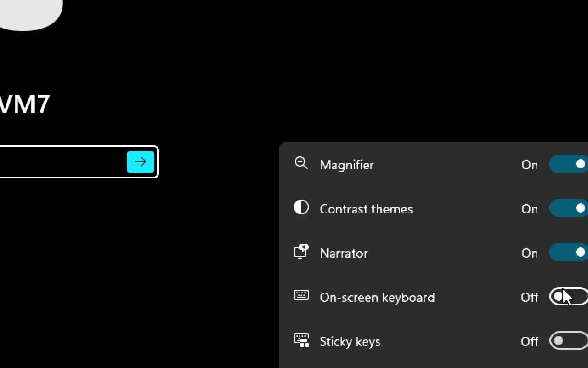Enable the On-screen keyboard toggle
This screenshot has width=588, height=368.
[569, 297]
